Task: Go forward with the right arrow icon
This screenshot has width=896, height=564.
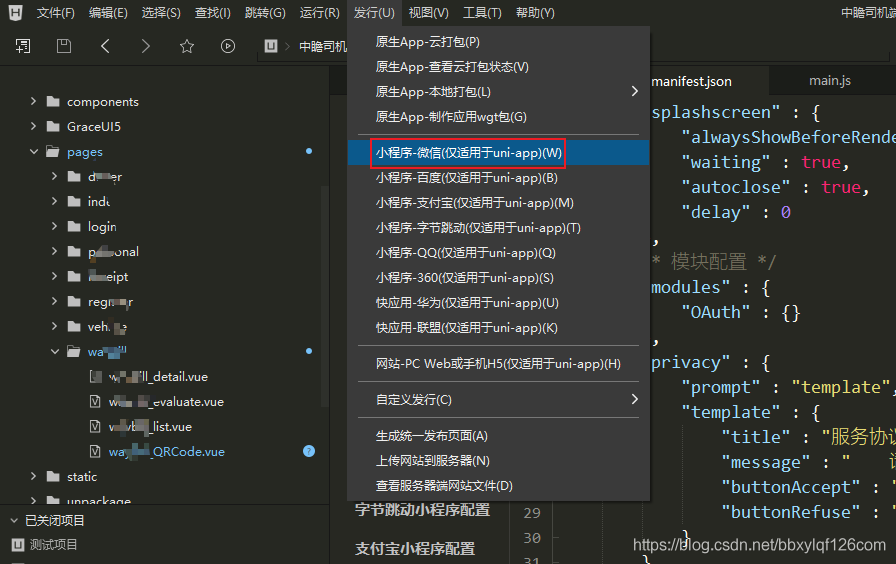Action: [146, 46]
